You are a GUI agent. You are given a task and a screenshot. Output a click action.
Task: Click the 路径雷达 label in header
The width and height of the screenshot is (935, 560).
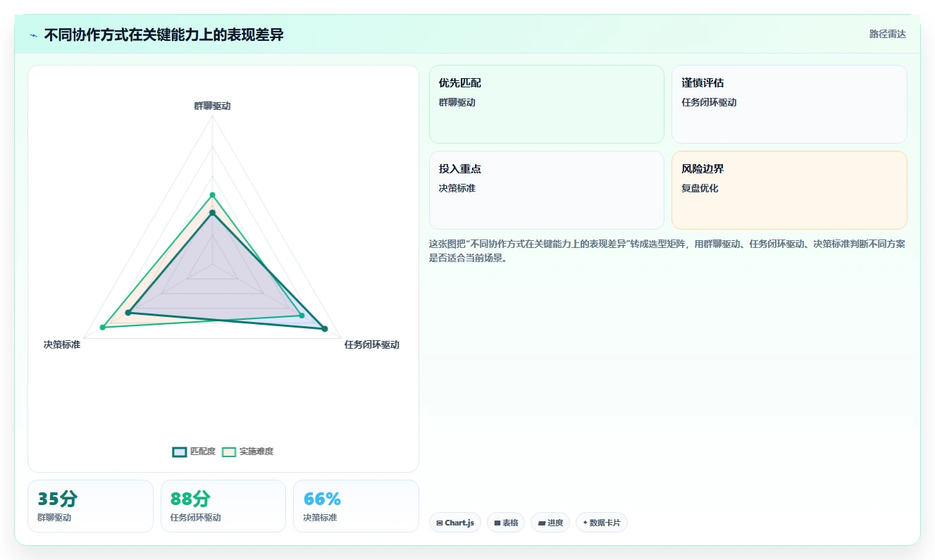888,34
